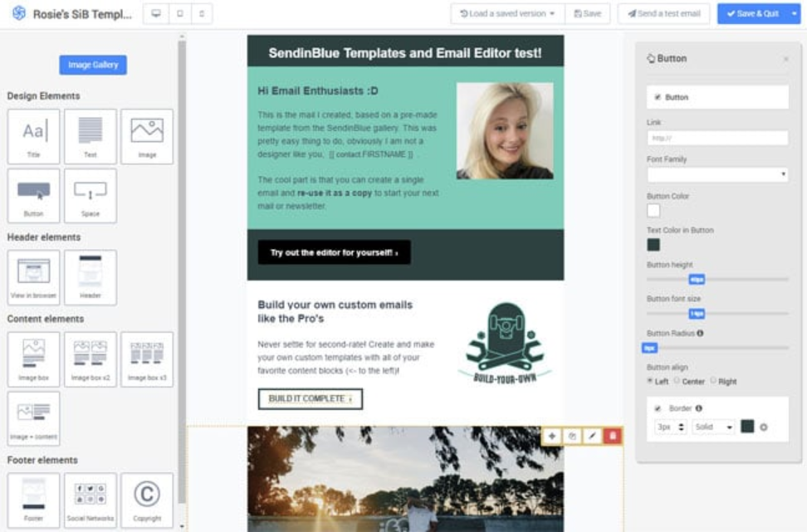Image resolution: width=807 pixels, height=532 pixels.
Task: Choose the Space design element
Action: [x=90, y=196]
